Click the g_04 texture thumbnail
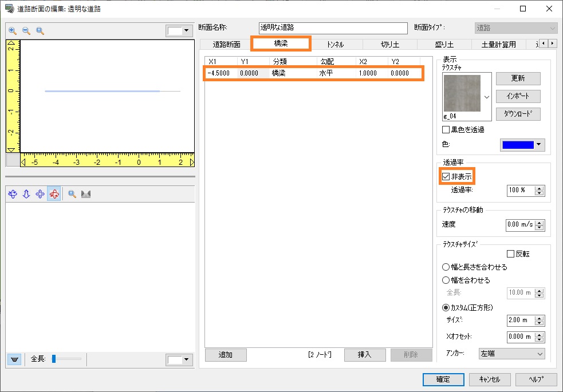This screenshot has width=563, height=392. [462, 93]
